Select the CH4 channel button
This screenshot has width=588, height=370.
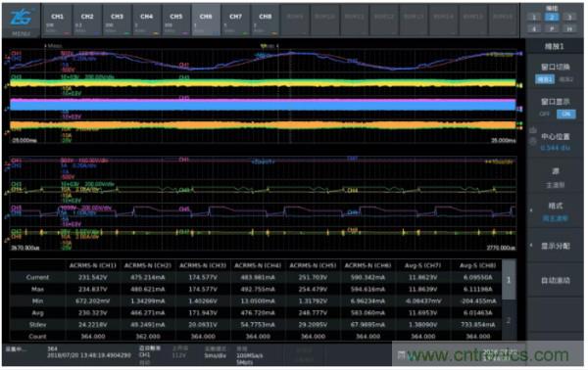(146, 21)
